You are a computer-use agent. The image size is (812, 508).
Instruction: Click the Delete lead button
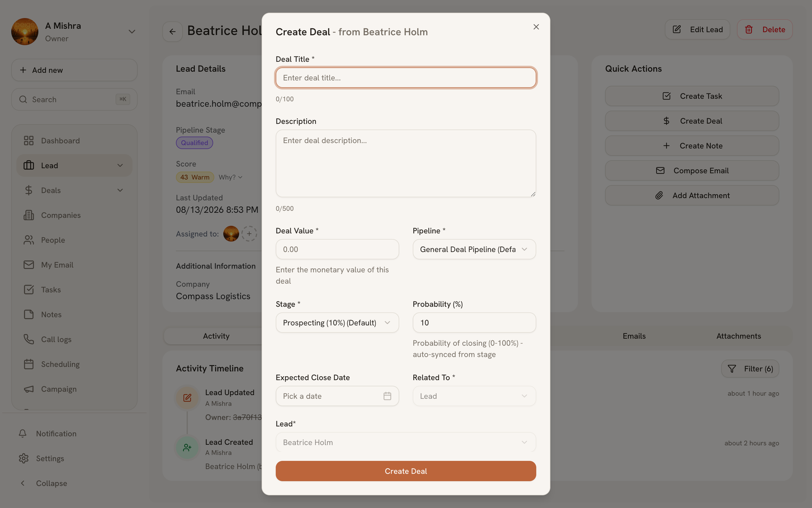coord(765,29)
